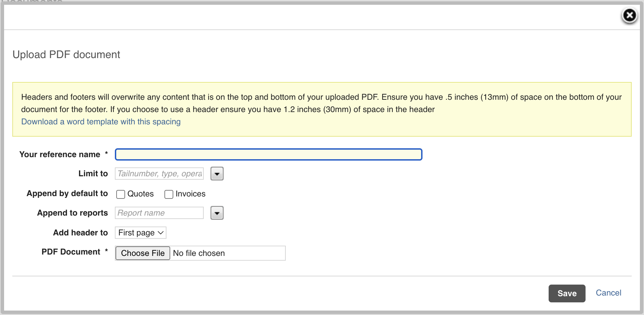The image size is (644, 315).
Task: Toggle Quotes by clicking its label
Action: tap(140, 194)
